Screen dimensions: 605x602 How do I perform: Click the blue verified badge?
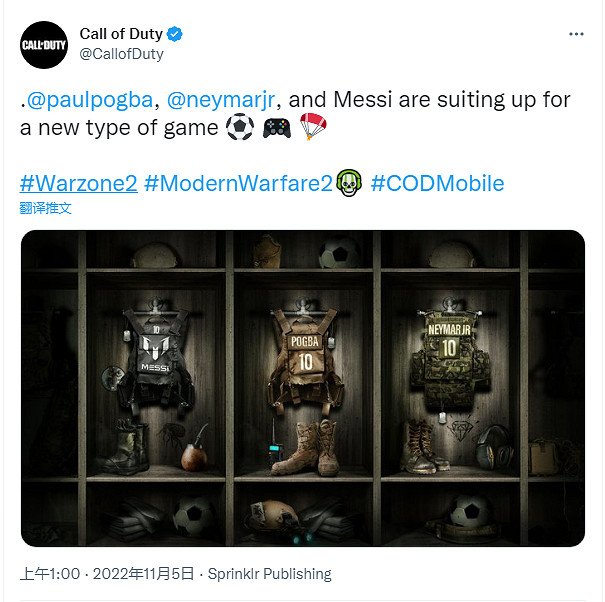pyautogui.click(x=175, y=35)
